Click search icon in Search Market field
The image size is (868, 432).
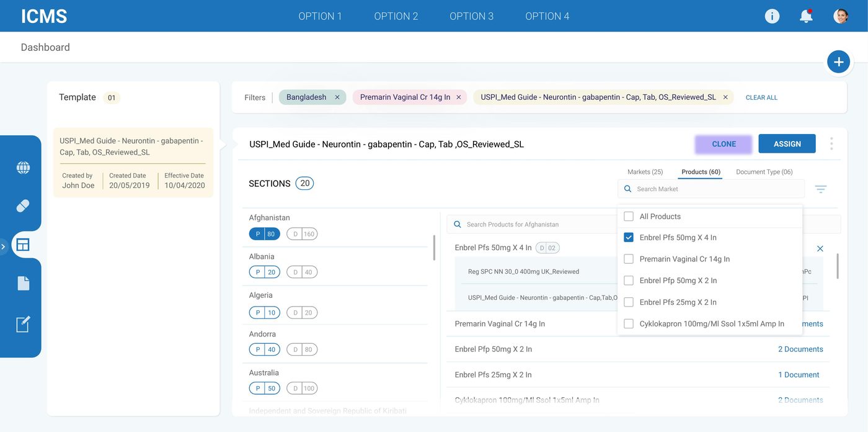627,189
